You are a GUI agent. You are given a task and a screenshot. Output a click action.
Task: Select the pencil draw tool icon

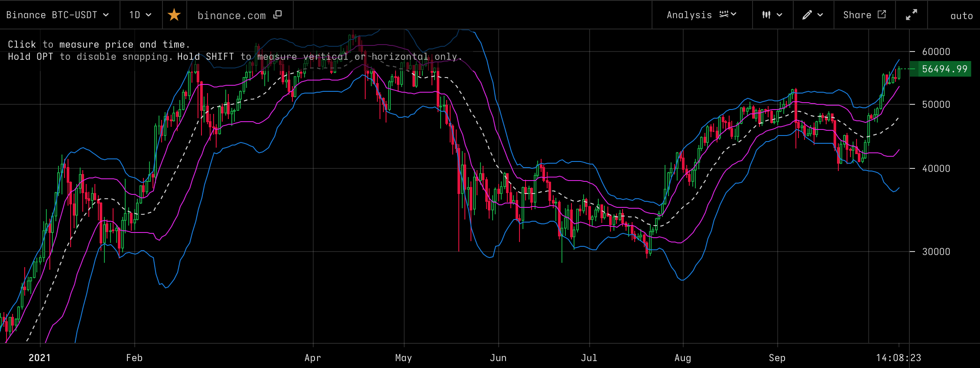(x=807, y=15)
